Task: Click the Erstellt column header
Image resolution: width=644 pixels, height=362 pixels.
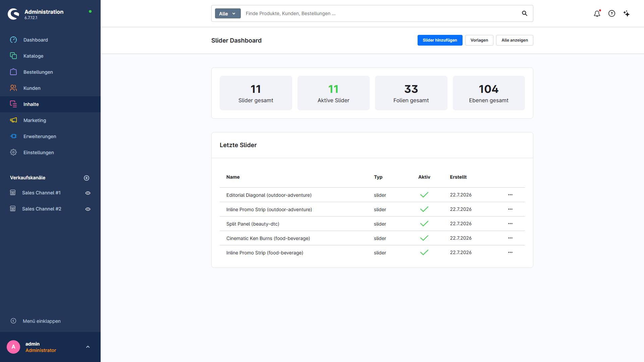Action: click(x=458, y=177)
